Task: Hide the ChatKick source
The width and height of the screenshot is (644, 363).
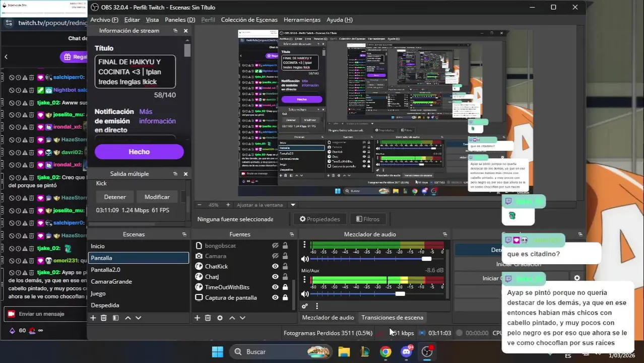Action: click(275, 266)
